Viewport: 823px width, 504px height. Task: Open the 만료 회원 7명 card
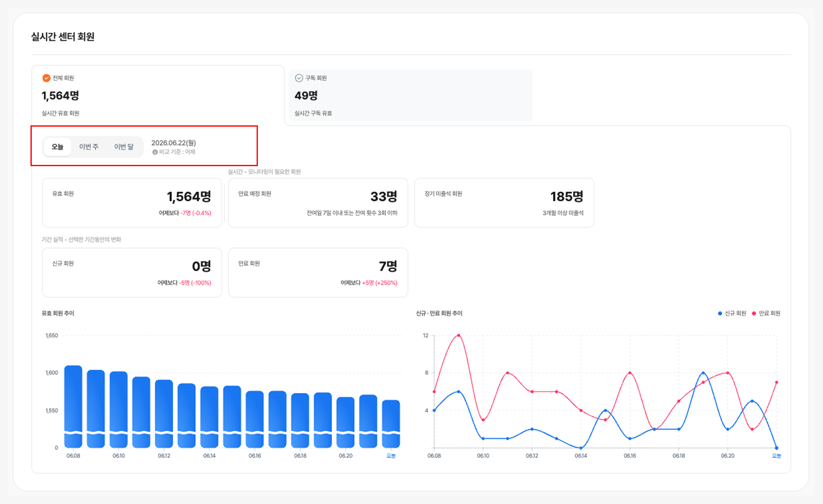[318, 273]
